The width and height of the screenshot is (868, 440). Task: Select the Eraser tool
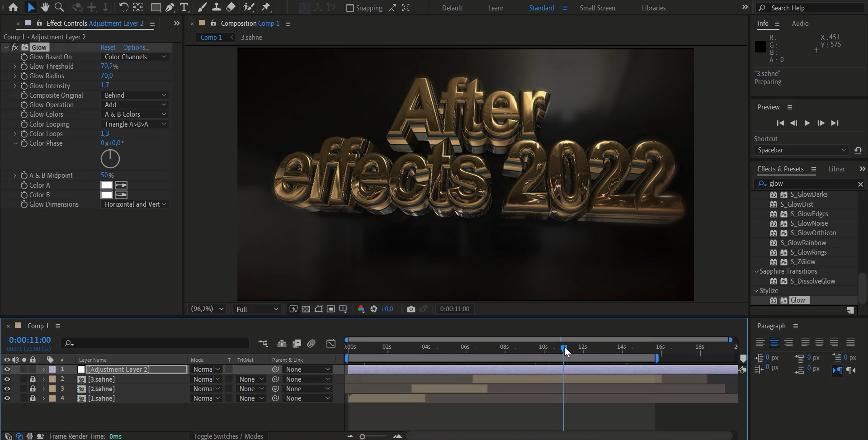click(231, 7)
